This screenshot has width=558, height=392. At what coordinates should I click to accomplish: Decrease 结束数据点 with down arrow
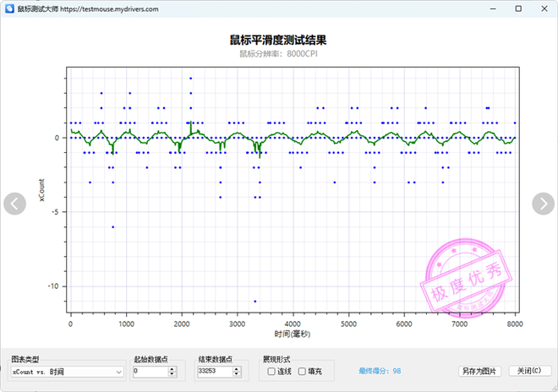(x=238, y=374)
